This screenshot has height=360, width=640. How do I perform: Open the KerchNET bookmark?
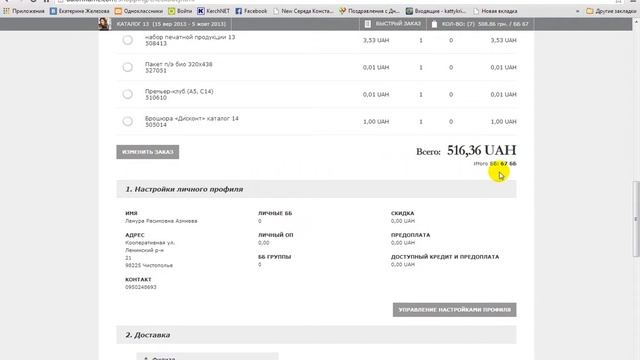213,11
